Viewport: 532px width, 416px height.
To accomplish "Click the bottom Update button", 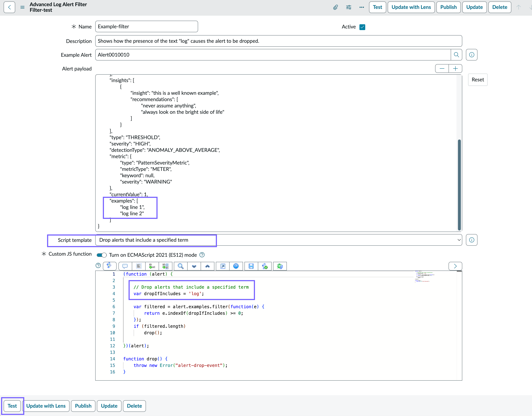I will 109,406.
